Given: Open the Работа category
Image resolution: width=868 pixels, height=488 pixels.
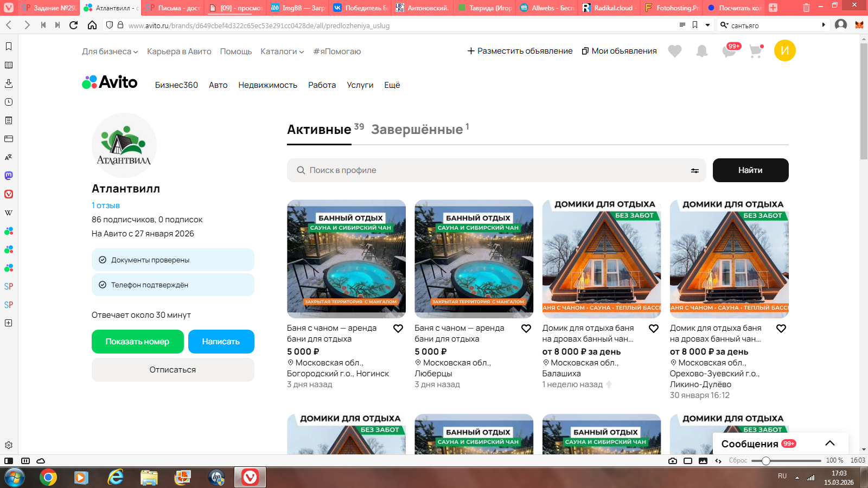Looking at the screenshot, I should click(322, 85).
